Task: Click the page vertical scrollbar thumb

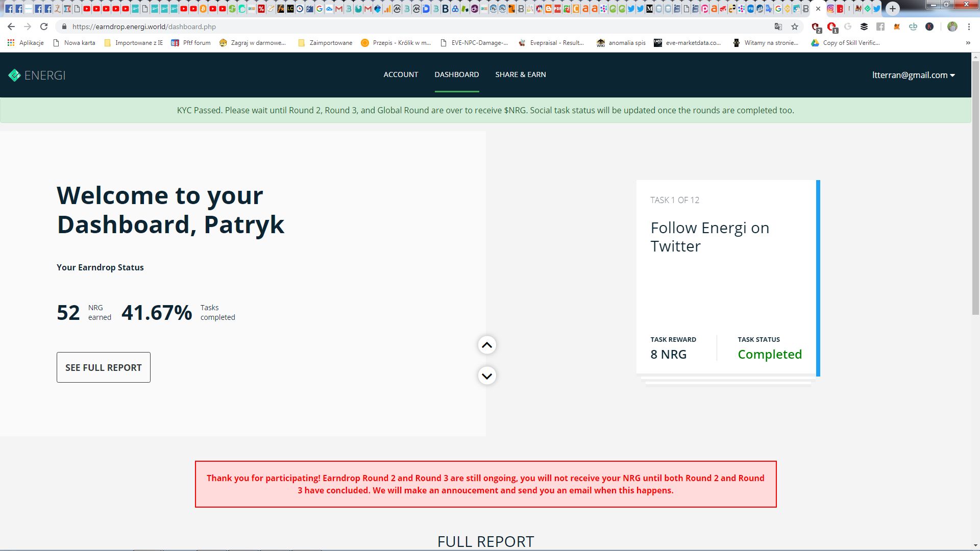Action: [975, 189]
